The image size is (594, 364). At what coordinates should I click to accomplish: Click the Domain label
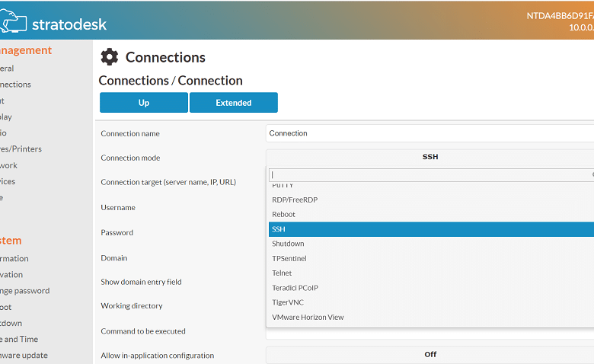[114, 258]
